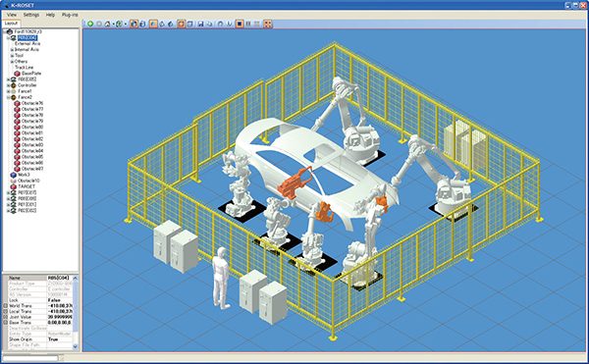Viewport: 589px width, 364px height.
Task: Open the Plug-ins menu
Action: pyautogui.click(x=70, y=15)
